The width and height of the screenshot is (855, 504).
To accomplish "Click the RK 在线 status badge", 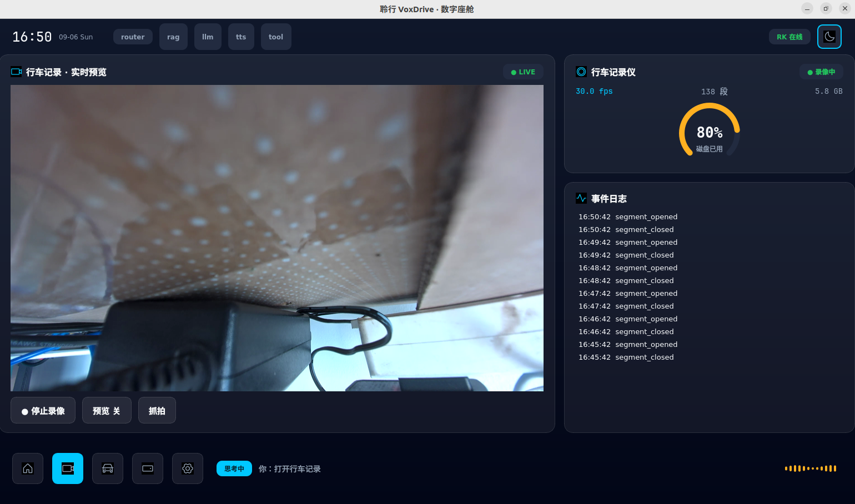I will pos(789,37).
